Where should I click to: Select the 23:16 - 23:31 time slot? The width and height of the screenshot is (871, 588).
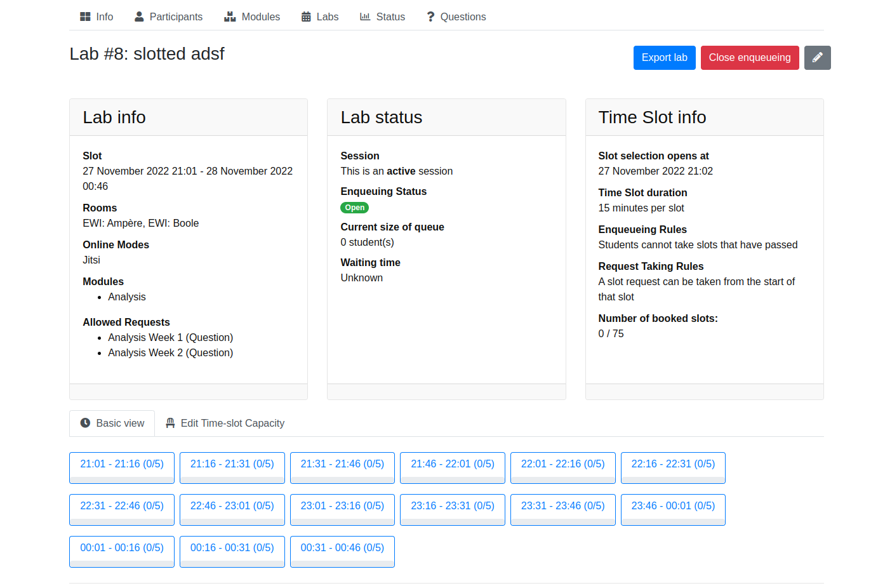(x=453, y=510)
